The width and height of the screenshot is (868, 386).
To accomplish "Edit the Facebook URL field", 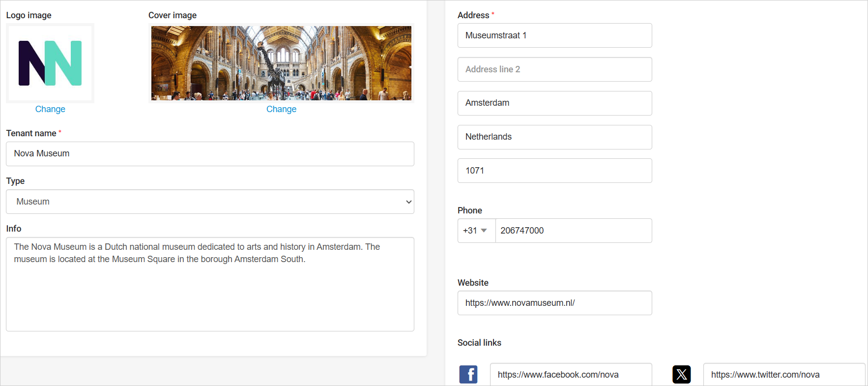I will (571, 375).
